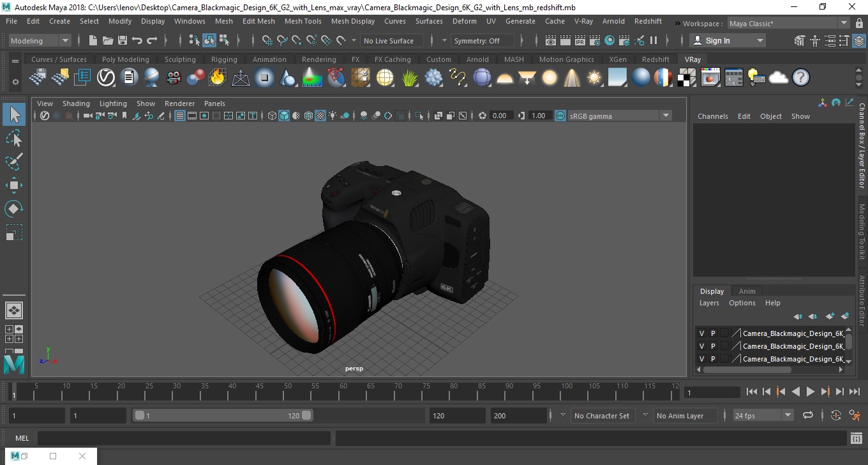Click the current frame field showing 1
Screen dimensions: 868x465
(x=712, y=392)
